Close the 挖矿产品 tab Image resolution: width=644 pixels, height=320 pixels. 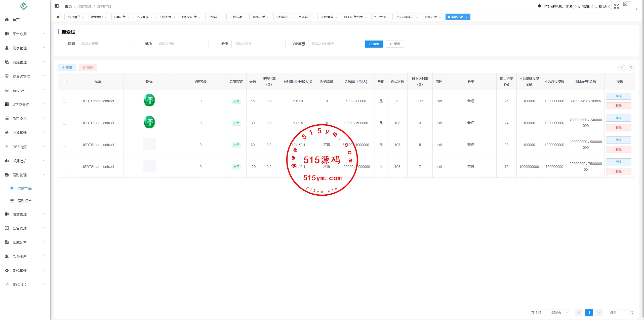tap(440, 17)
